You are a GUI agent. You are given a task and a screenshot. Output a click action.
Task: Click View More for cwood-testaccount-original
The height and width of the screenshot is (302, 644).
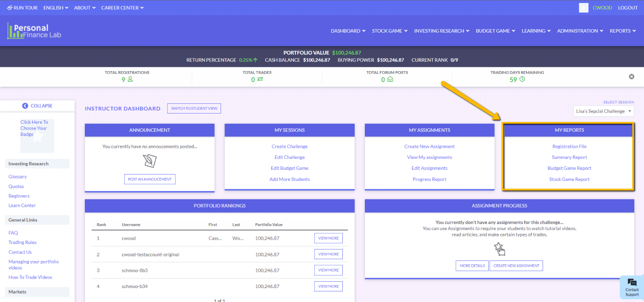pyautogui.click(x=328, y=254)
